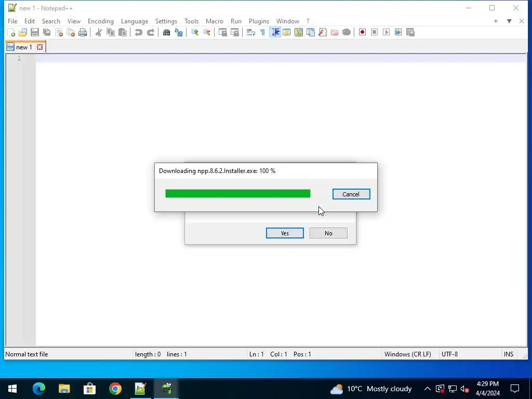This screenshot has height=399, width=532.
Task: Click the Undo arrow icon
Action: coord(138,32)
